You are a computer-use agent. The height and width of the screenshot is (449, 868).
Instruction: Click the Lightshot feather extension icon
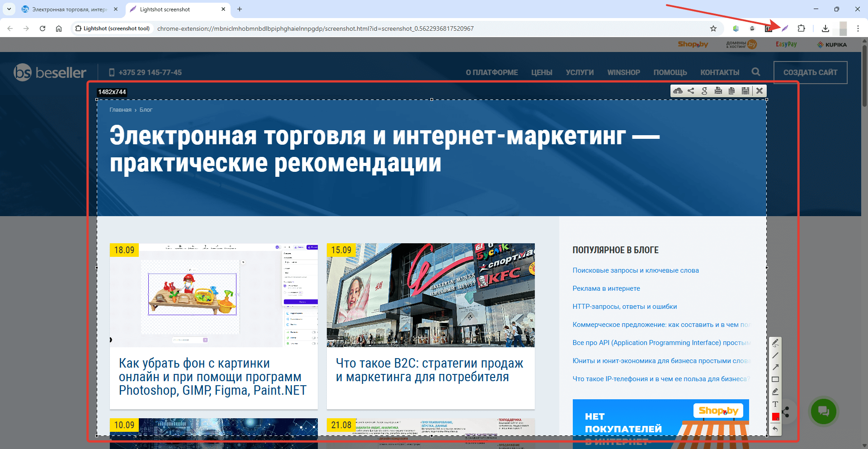pyautogui.click(x=785, y=28)
